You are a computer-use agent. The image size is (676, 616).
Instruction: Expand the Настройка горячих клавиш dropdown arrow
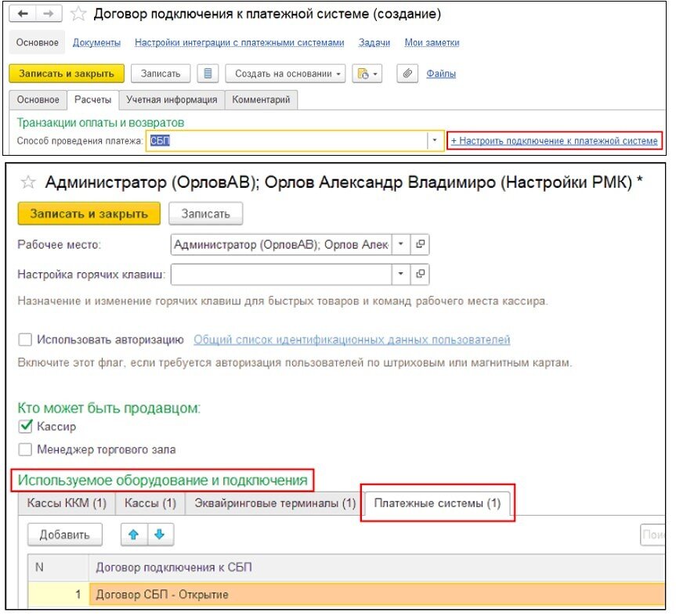pos(401,273)
